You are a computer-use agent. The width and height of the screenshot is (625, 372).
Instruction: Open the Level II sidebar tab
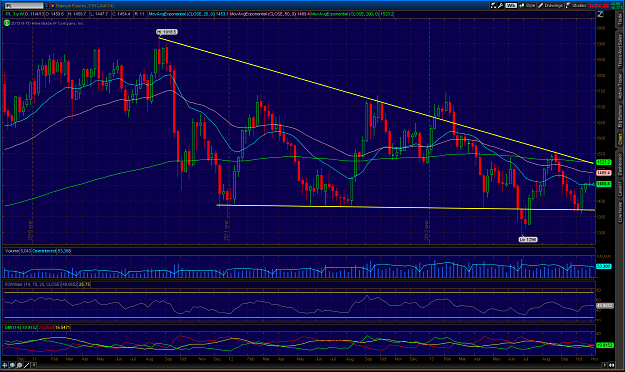[620, 189]
